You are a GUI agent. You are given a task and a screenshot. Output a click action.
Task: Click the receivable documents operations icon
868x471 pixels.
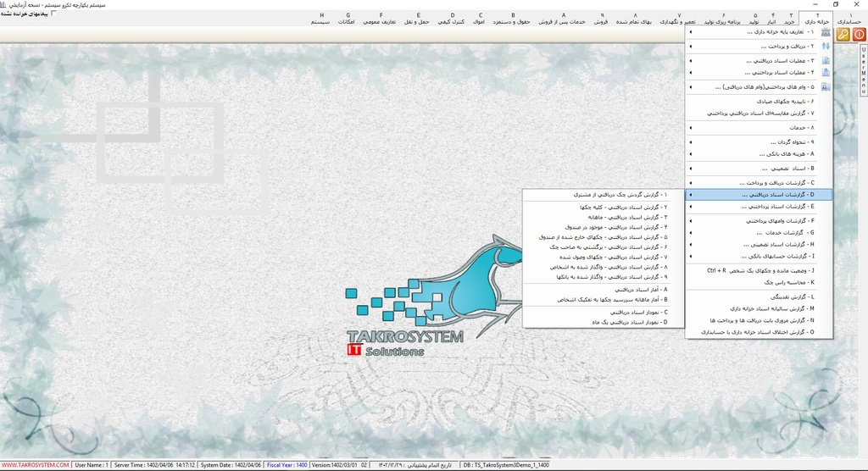[826, 61]
